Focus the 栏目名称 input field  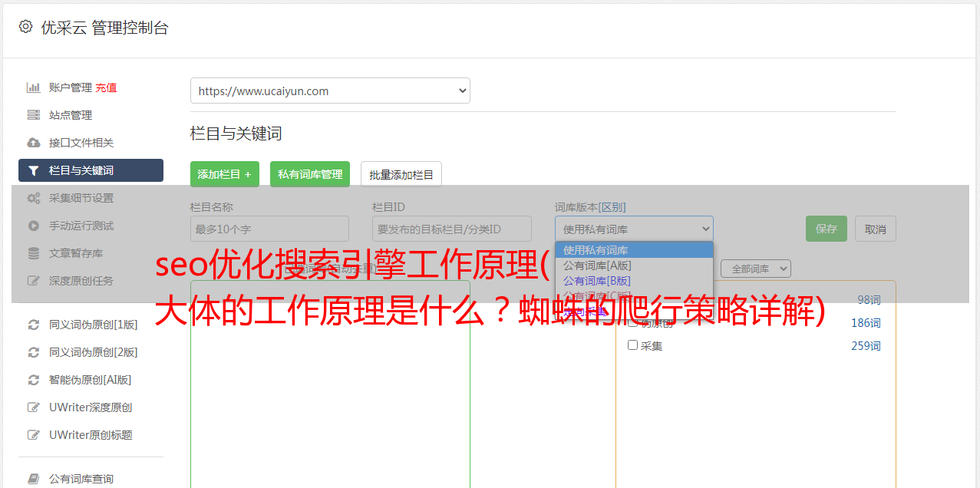point(269,229)
